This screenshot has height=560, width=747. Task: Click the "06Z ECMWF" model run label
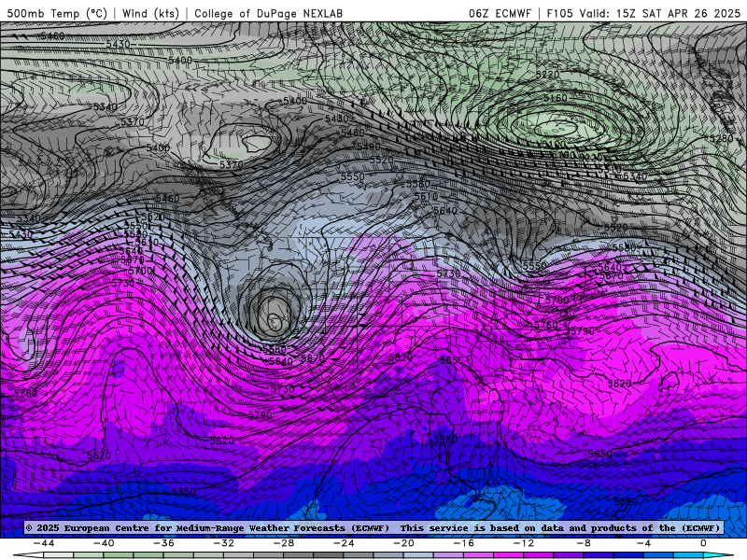(x=500, y=13)
